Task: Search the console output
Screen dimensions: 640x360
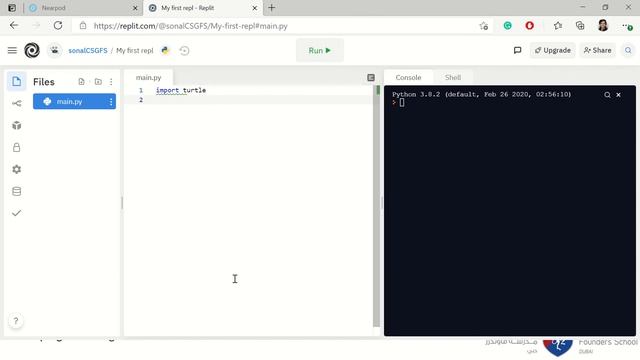Action: [x=607, y=95]
